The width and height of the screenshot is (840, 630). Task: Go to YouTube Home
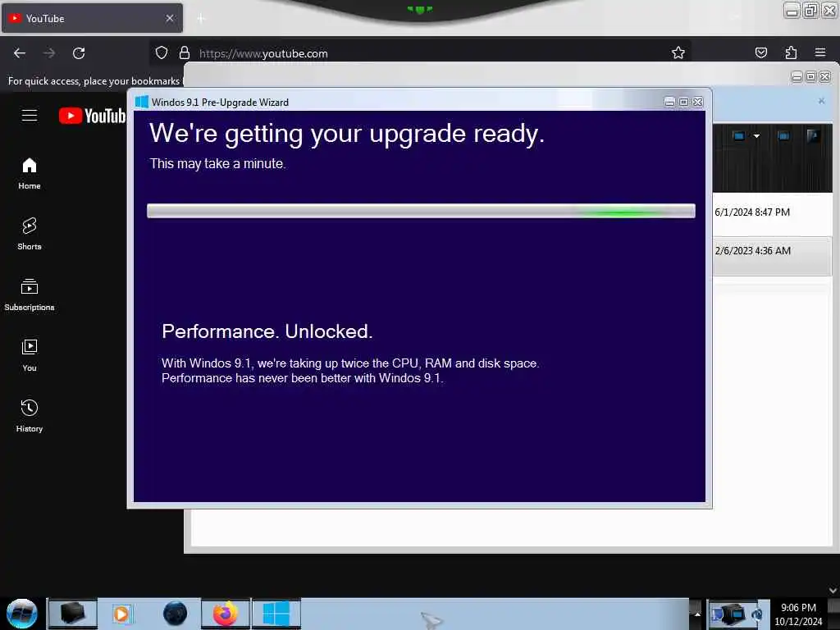30,174
